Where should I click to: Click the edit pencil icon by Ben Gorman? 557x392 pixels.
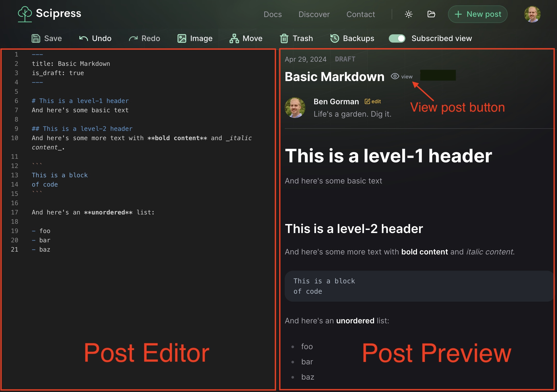pos(367,101)
